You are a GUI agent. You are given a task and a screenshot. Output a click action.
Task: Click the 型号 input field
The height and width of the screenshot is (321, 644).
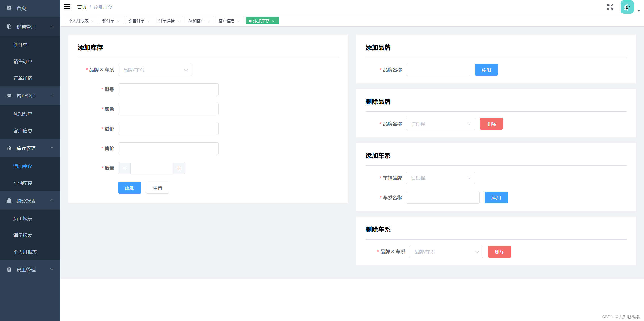(x=168, y=89)
